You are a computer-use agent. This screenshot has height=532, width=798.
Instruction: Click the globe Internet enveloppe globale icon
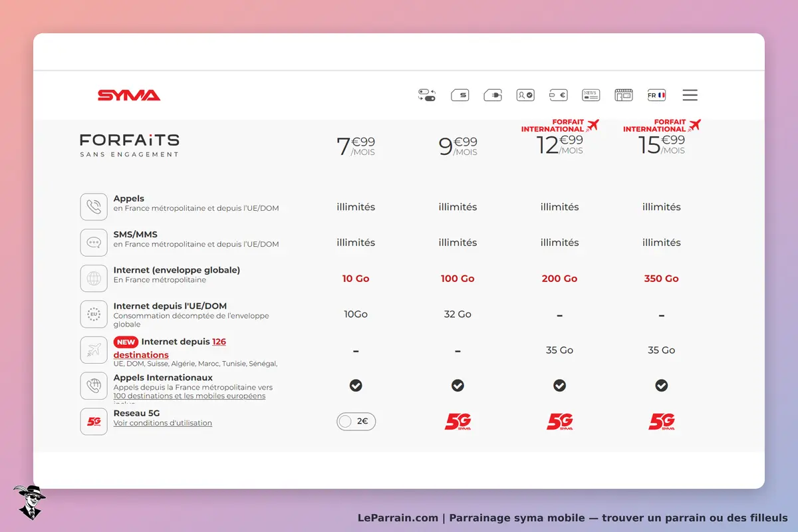pyautogui.click(x=94, y=279)
